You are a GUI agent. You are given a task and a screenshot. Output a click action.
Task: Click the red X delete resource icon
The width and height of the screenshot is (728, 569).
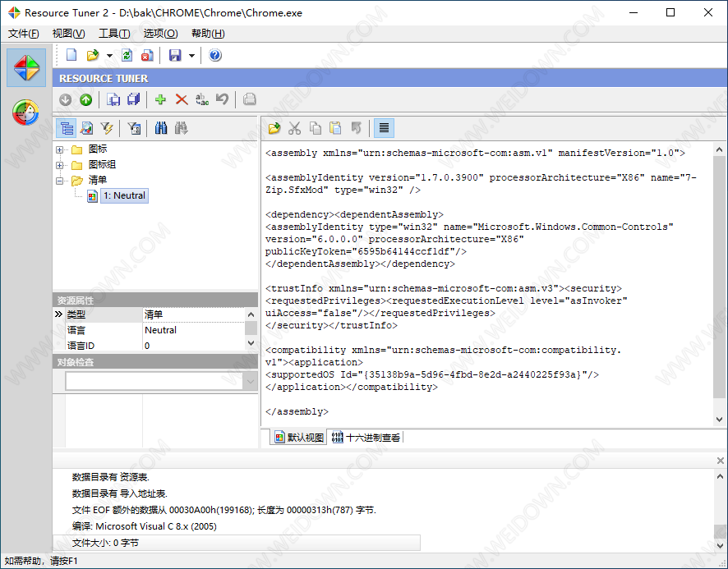(x=182, y=99)
